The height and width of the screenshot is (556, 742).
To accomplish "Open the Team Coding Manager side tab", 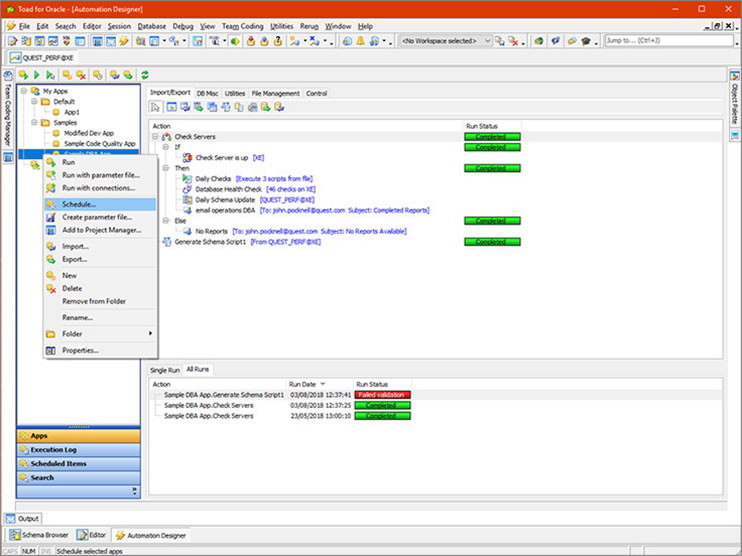I will [8, 110].
